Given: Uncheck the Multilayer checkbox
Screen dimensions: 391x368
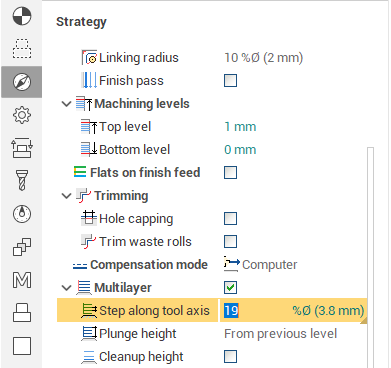Looking at the screenshot, I should point(230,288).
